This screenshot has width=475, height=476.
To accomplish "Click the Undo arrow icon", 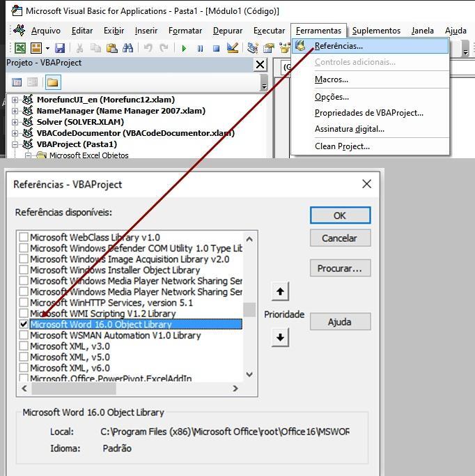I will [x=148, y=48].
